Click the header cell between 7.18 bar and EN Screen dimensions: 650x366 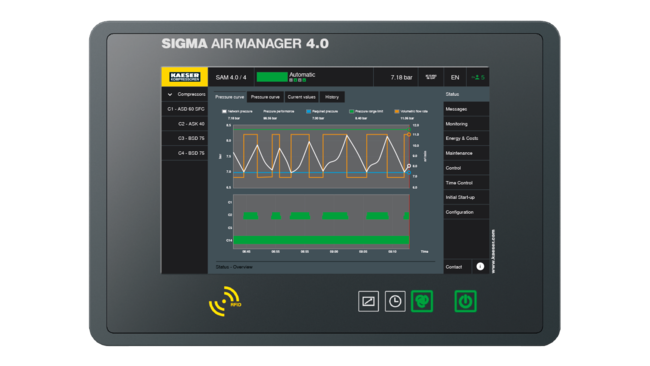coord(431,77)
